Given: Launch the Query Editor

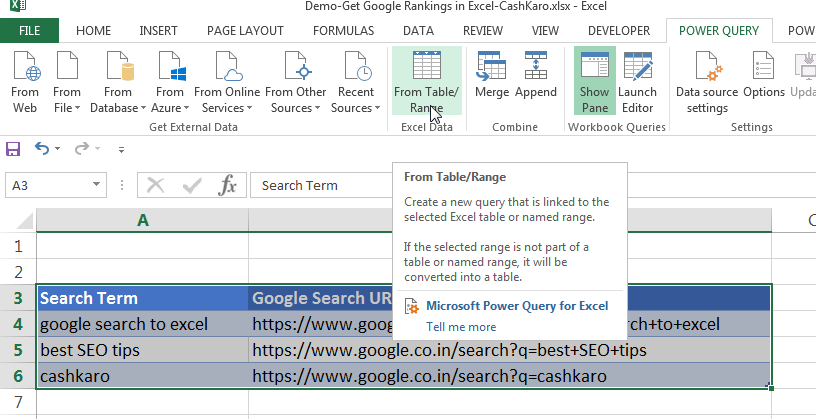Looking at the screenshot, I should [x=638, y=81].
